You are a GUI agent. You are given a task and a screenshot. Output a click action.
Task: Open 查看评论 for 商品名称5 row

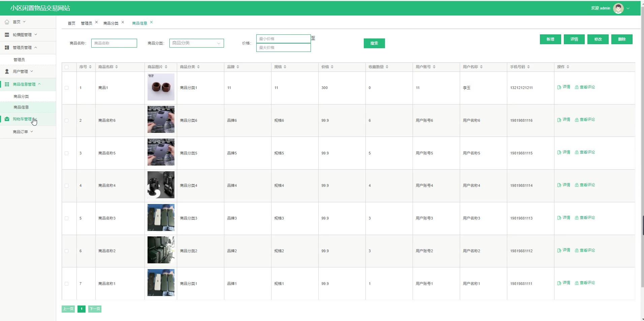click(x=585, y=152)
